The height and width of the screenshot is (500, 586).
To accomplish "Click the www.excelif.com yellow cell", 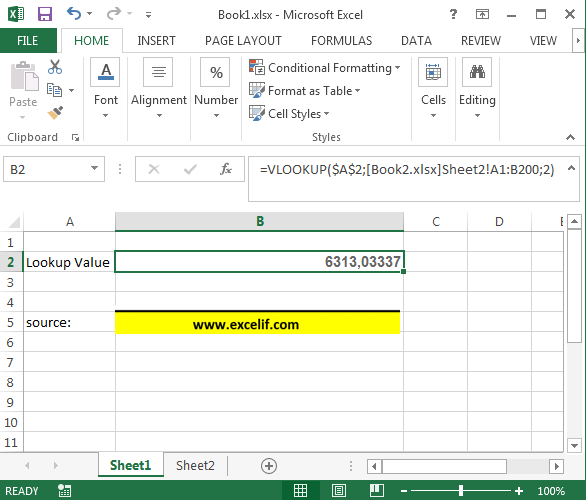I will [x=257, y=323].
